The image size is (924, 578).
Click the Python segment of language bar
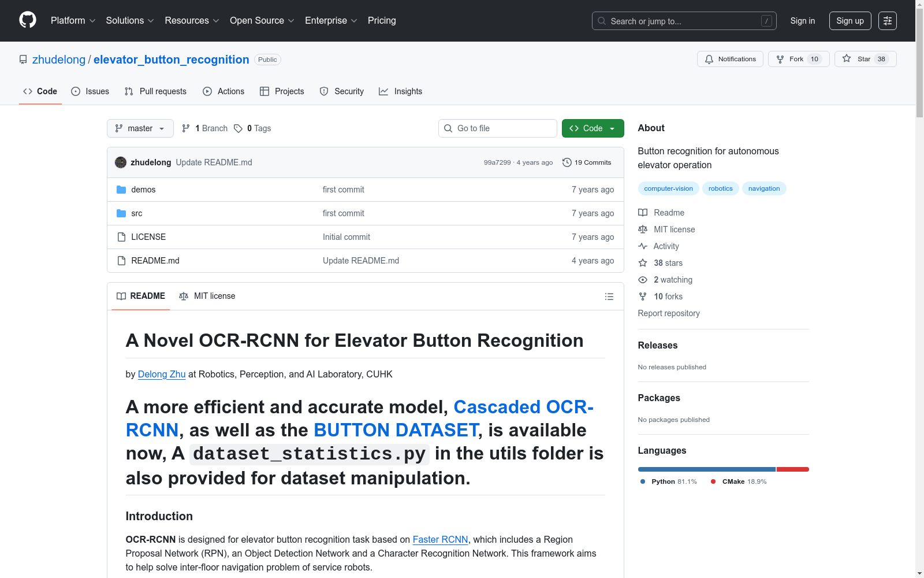point(706,469)
